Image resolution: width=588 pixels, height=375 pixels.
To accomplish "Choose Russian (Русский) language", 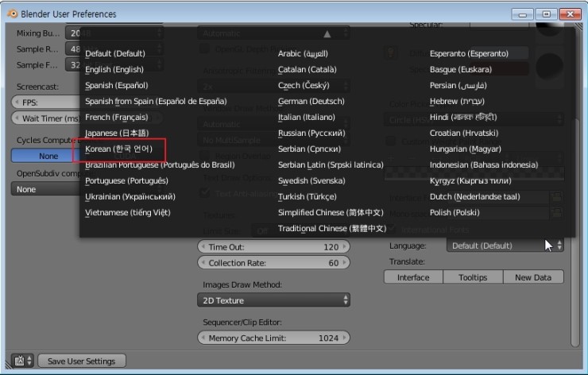I will pyautogui.click(x=311, y=133).
